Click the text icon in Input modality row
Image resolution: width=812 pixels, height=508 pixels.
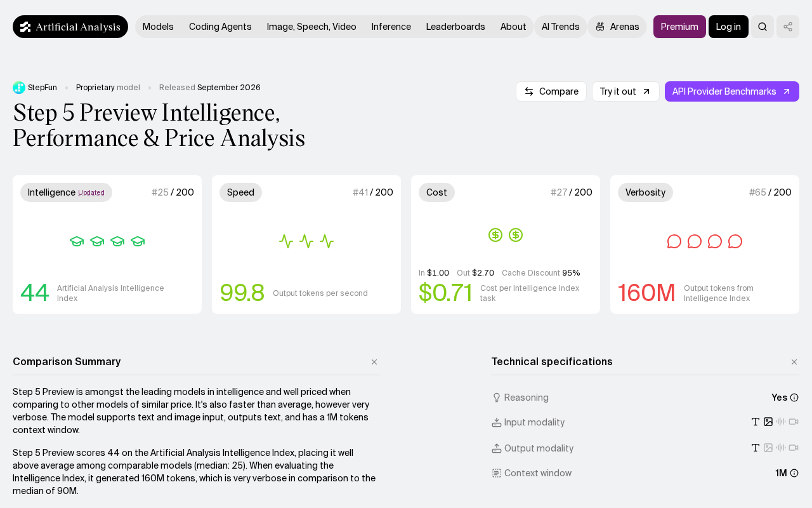756,422
